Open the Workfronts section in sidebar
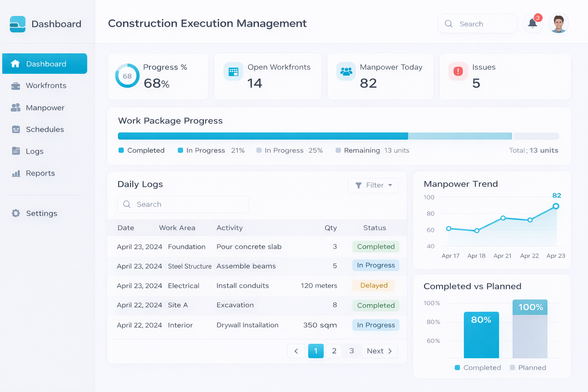The height and width of the screenshot is (392, 588). click(46, 85)
